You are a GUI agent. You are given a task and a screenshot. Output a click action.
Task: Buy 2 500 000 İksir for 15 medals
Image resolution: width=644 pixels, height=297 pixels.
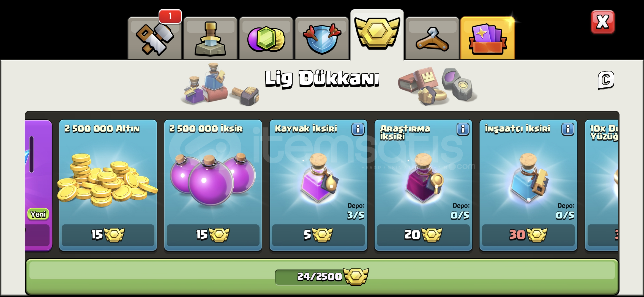[x=213, y=235]
